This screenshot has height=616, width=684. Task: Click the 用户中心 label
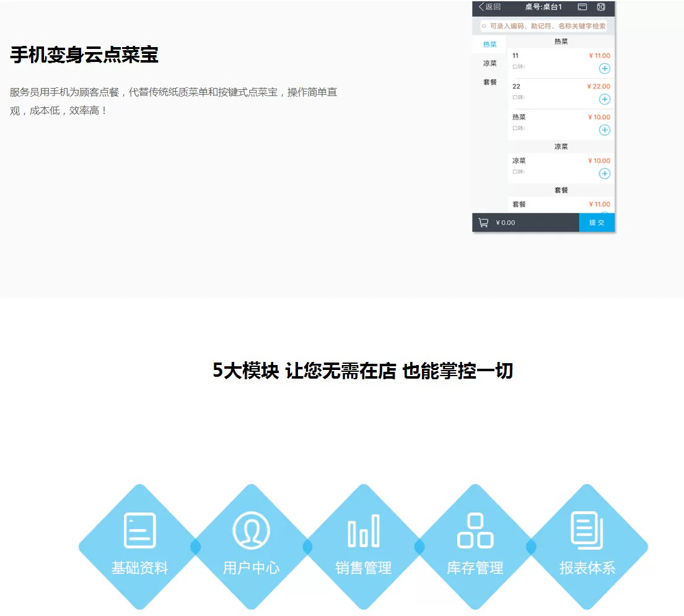tap(252, 568)
